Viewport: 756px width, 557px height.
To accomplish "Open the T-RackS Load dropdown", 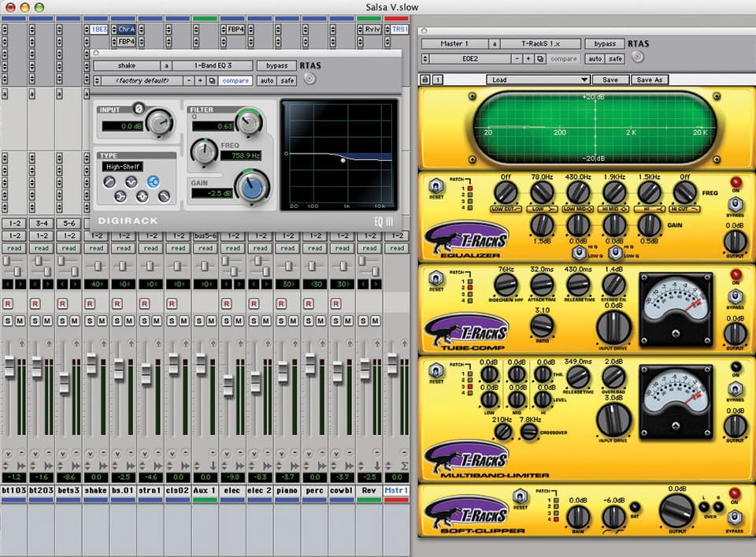I will 538,80.
